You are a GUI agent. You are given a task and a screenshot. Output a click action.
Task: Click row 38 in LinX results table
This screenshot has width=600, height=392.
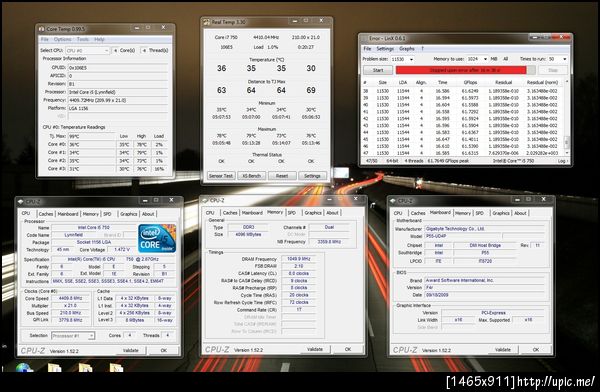[463, 91]
